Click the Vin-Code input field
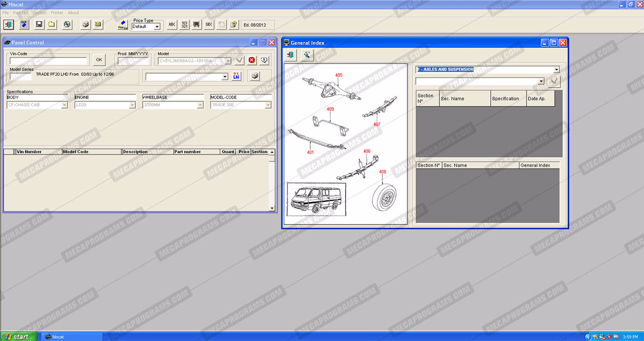 point(49,61)
